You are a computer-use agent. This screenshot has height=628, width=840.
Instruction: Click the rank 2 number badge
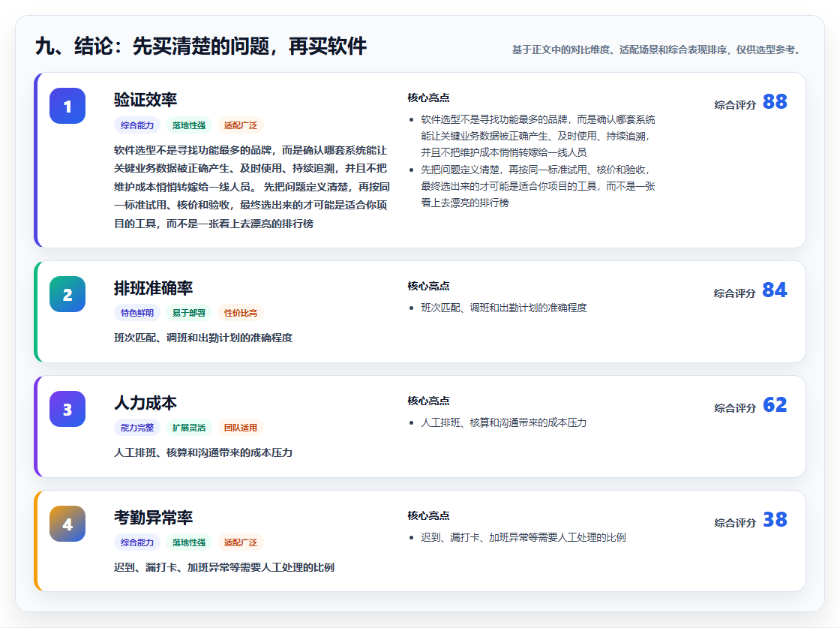[67, 294]
